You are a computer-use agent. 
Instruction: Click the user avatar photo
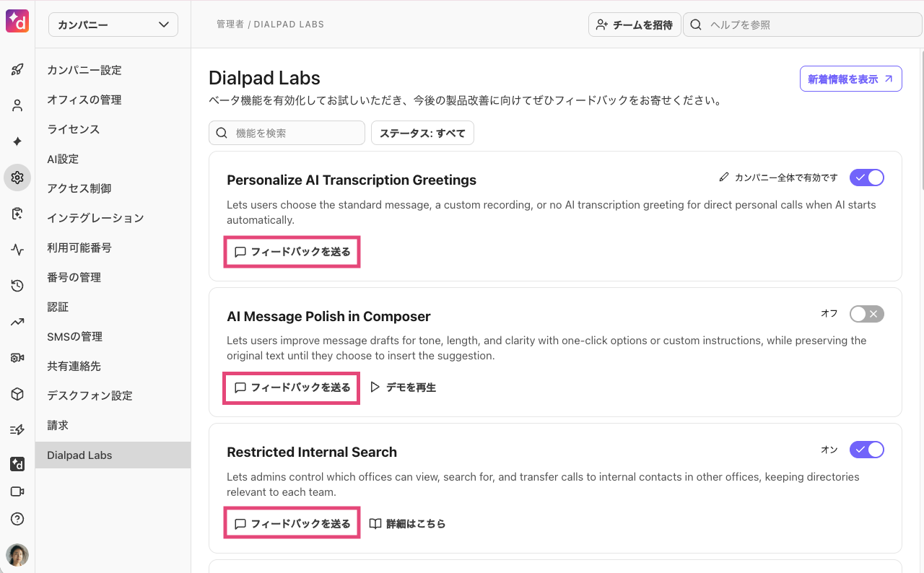[17, 555]
